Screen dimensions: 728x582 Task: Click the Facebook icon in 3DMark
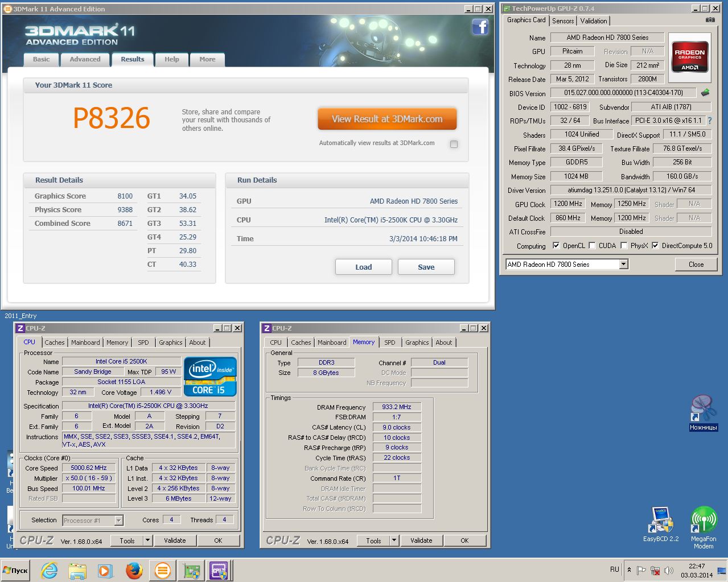[480, 27]
